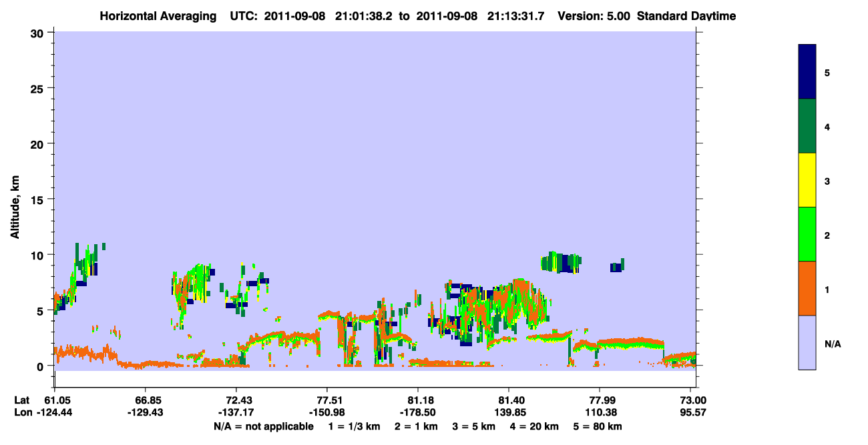This screenshot has width=868, height=445.
Task: Click the dark blue color bar segment labeled 5
Action: coord(807,72)
